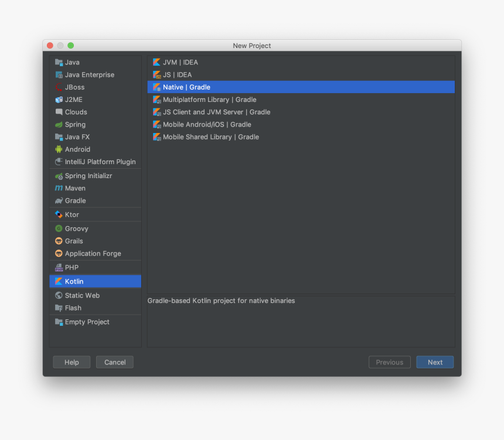Choose the Spring project type

pyautogui.click(x=96, y=125)
